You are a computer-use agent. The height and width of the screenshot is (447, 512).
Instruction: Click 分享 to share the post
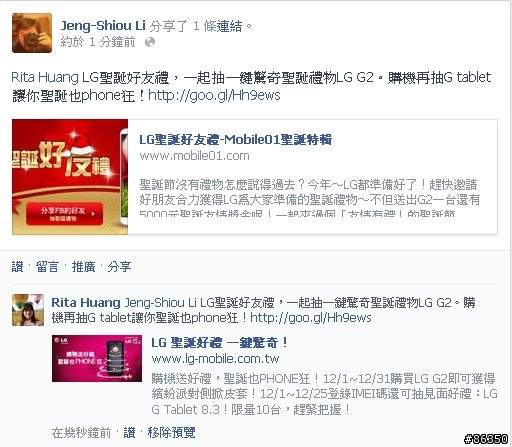coord(119,266)
